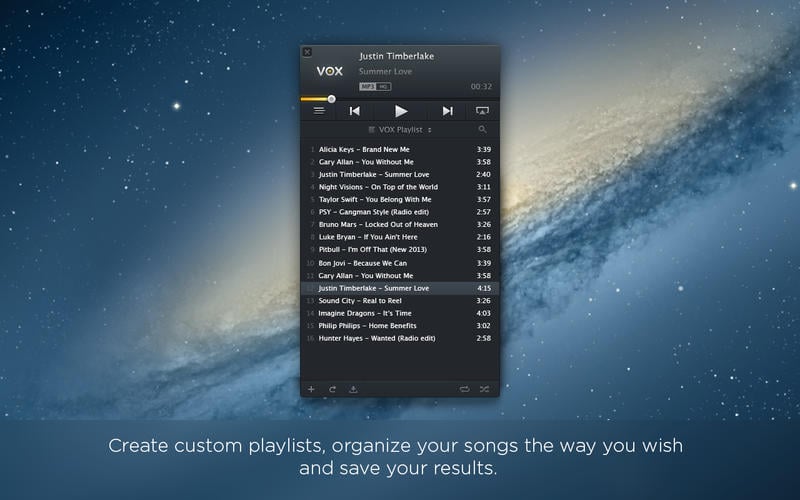Screen dimensions: 800x500
Task: Open the AirPlay output icon
Action: [x=482, y=111]
